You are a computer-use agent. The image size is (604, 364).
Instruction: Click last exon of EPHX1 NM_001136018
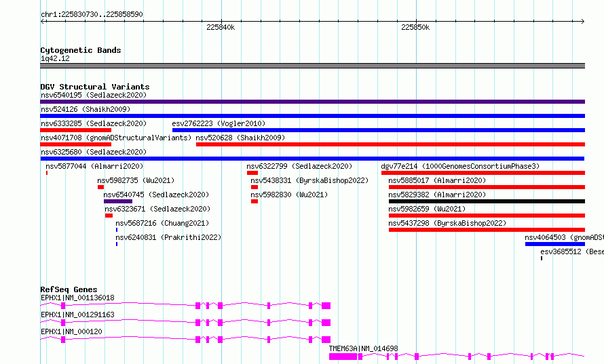[326, 306]
